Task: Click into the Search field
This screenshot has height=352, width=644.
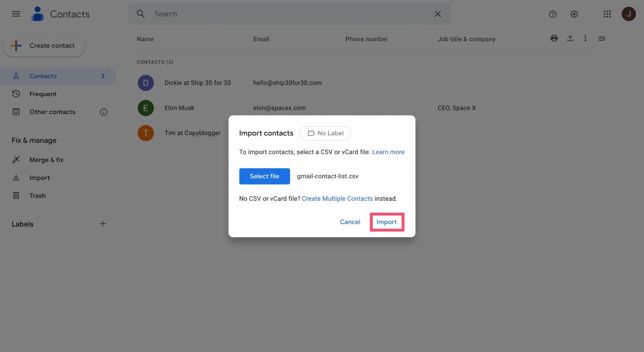Action: (289, 14)
